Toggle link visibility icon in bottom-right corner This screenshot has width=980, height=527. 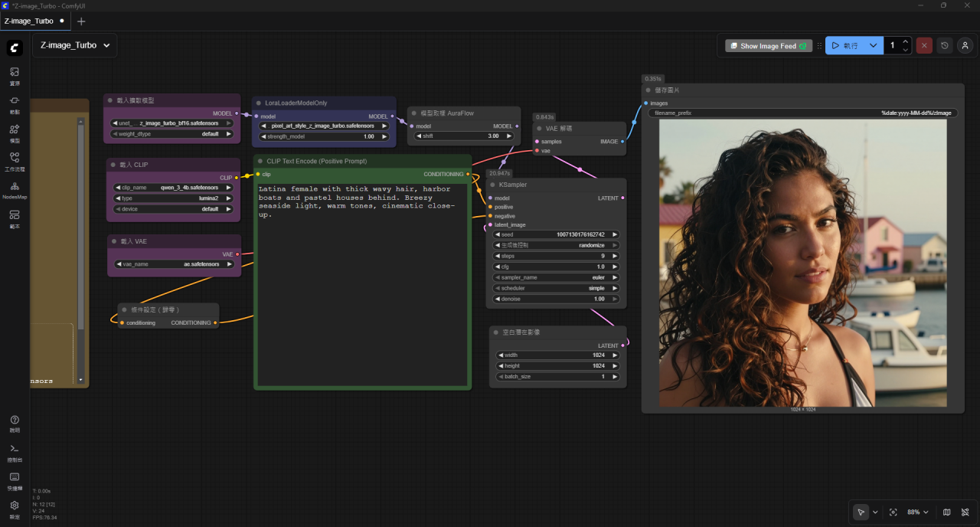click(x=965, y=512)
